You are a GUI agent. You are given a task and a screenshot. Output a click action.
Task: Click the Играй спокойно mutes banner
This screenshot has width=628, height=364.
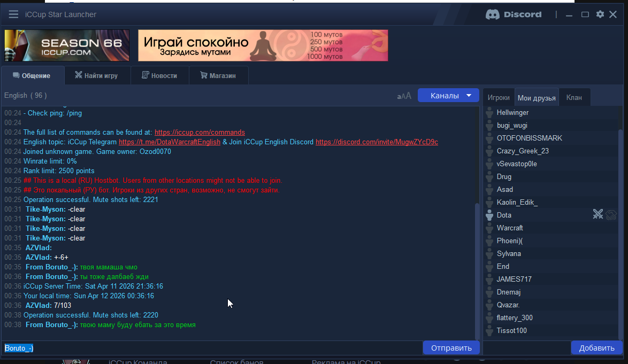click(x=263, y=45)
